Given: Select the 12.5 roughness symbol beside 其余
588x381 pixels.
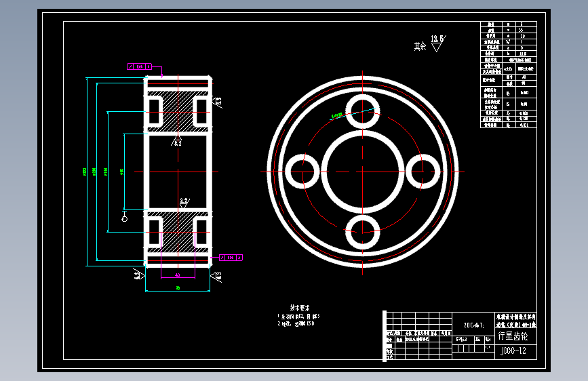Looking at the screenshot, I should (x=437, y=43).
